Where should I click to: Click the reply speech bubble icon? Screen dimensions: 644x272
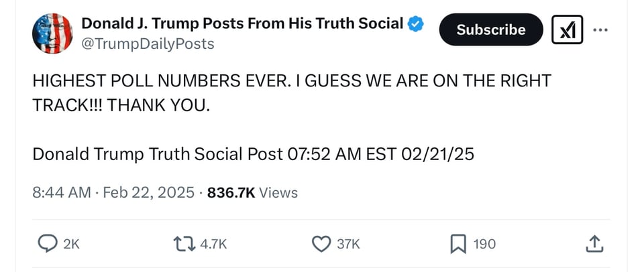[47, 244]
